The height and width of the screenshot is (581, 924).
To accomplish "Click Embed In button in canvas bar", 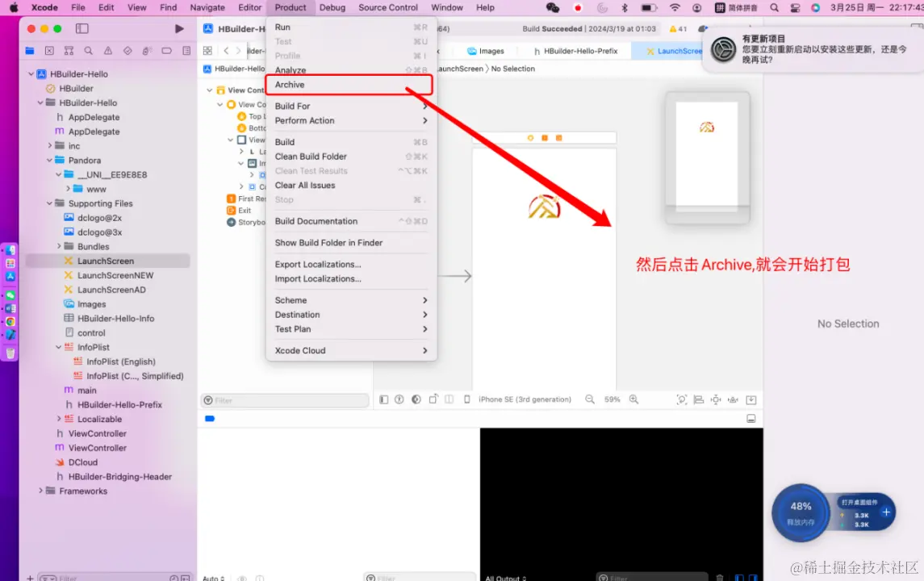I will pyautogui.click(x=750, y=399).
